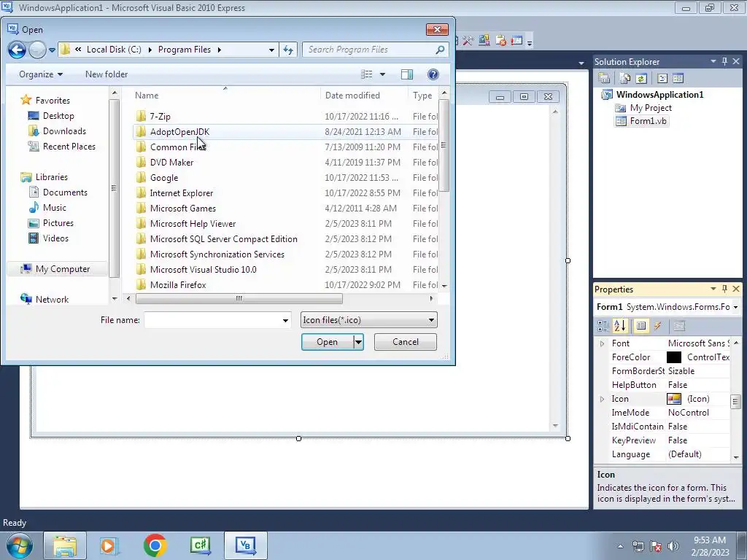The height and width of the screenshot is (560, 747).
Task: Go back with the Open dialog Back arrow
Action: pyautogui.click(x=17, y=50)
